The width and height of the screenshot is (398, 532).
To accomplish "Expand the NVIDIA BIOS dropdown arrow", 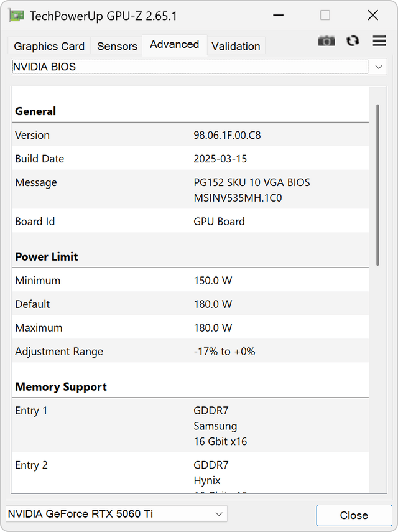I will tap(378, 67).
